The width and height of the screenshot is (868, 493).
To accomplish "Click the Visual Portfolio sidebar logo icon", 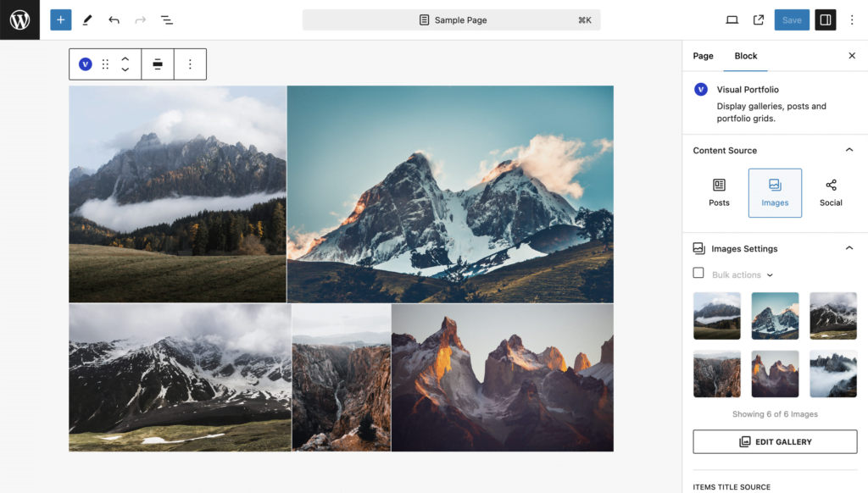I will pos(701,89).
